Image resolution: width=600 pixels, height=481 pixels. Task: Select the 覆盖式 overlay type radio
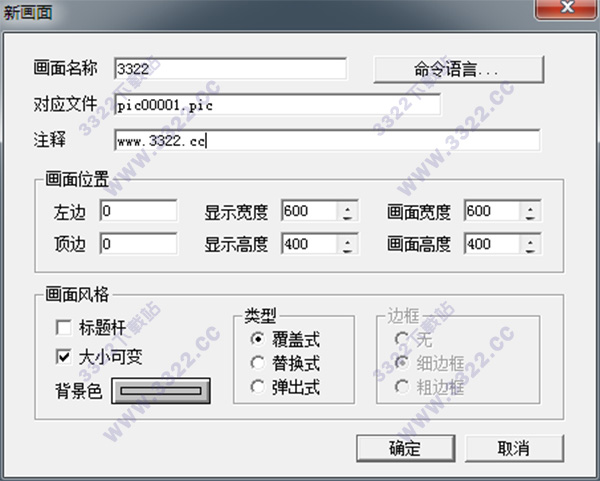pos(258,339)
